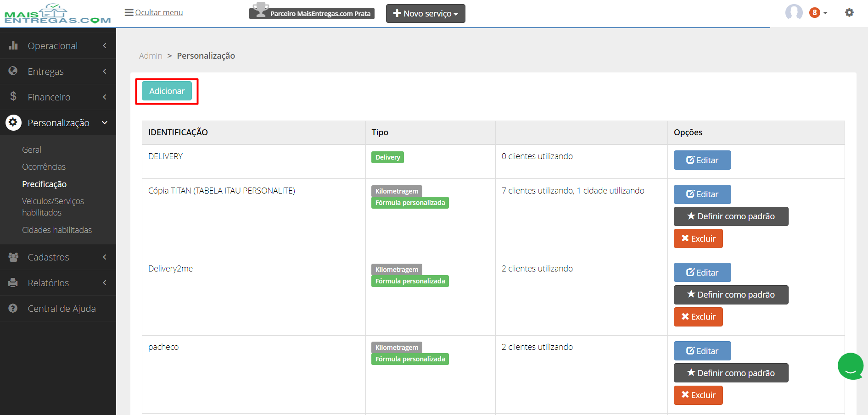Set Cópia TITAN as default
The width and height of the screenshot is (868, 415).
point(731,216)
